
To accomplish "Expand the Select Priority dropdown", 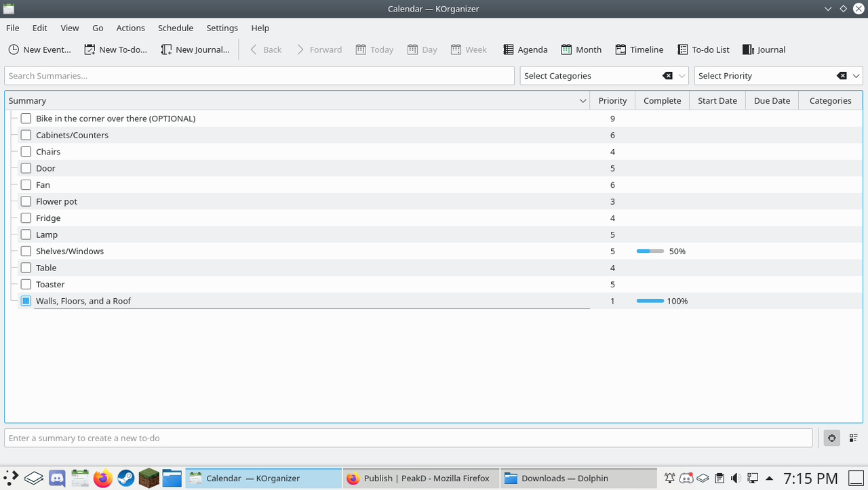I will click(856, 76).
